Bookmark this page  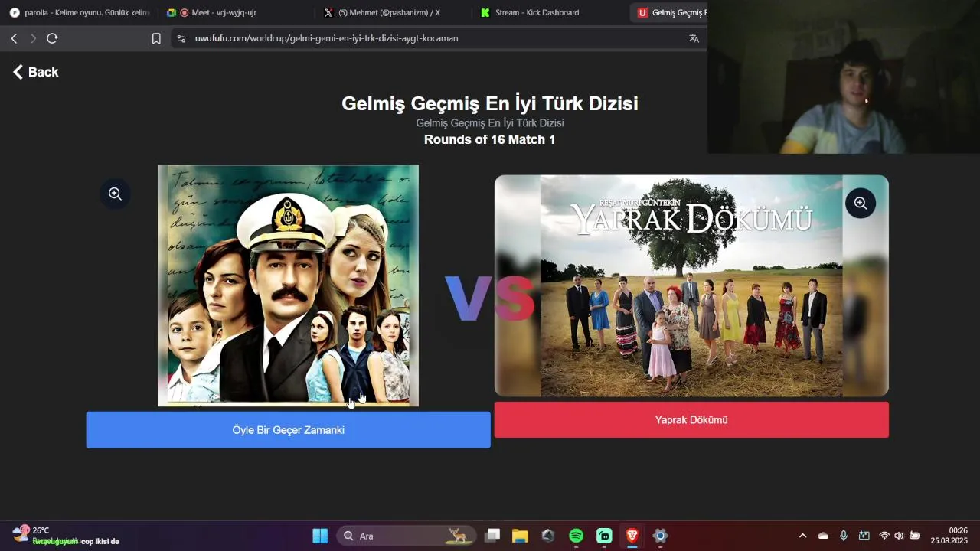(156, 38)
